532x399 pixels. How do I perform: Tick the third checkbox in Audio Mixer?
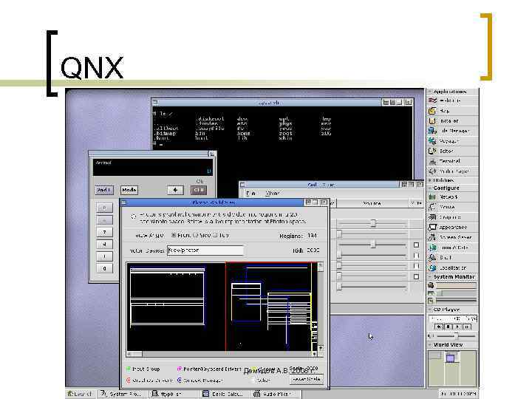click(x=416, y=266)
